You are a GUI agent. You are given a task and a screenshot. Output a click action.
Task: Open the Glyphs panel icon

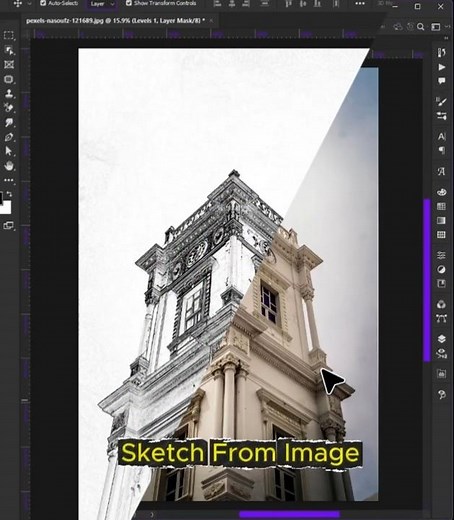click(x=441, y=171)
